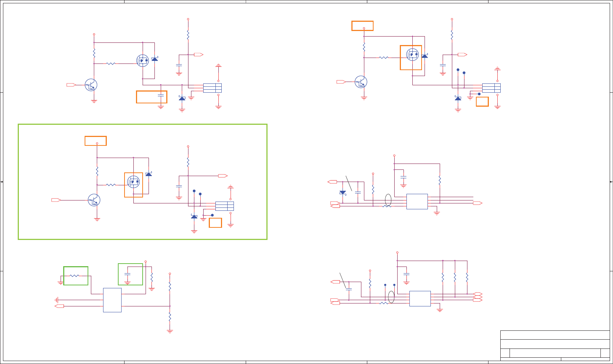Image resolution: width=613 pixels, height=364 pixels.
Task: Select the four-pin connector in top-right circuit
Action: coord(491,88)
